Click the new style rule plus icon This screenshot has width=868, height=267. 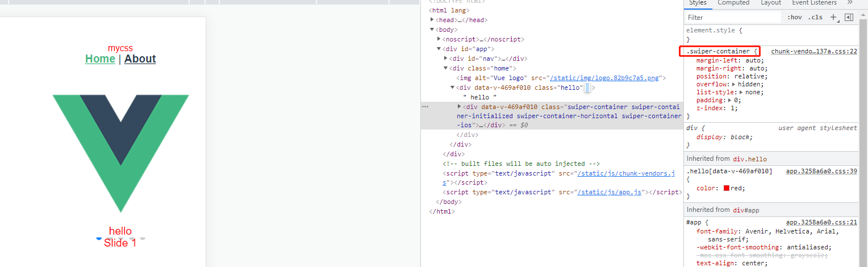834,18
